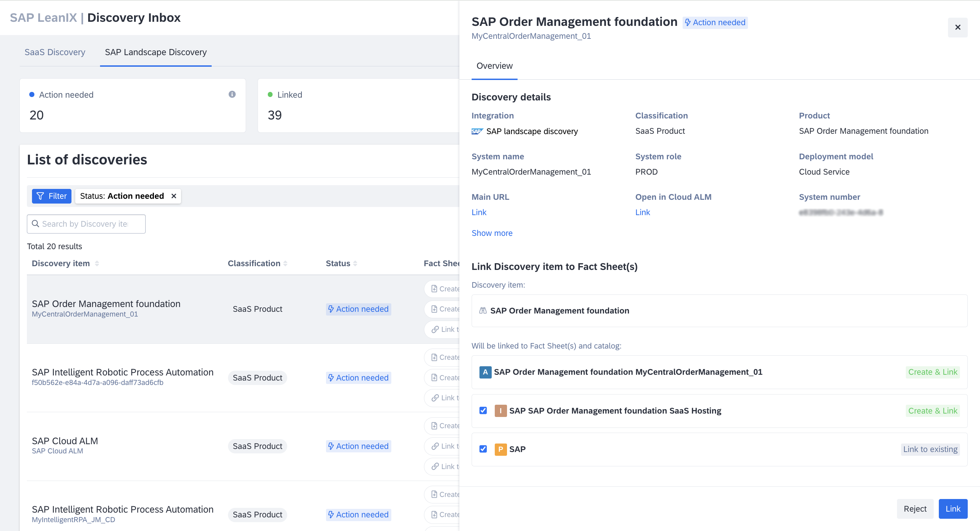Click Action needed status badge for Cloud ALM
This screenshot has height=531, width=980.
point(358,446)
